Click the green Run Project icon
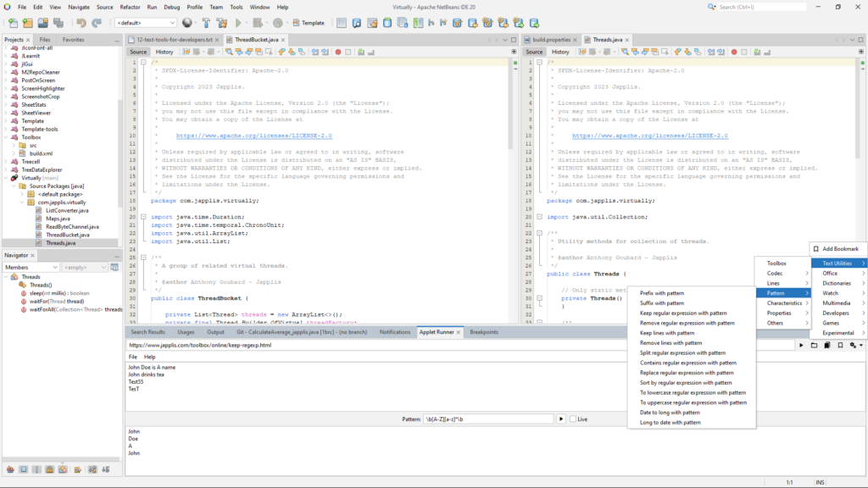This screenshot has width=868, height=488. tap(238, 23)
